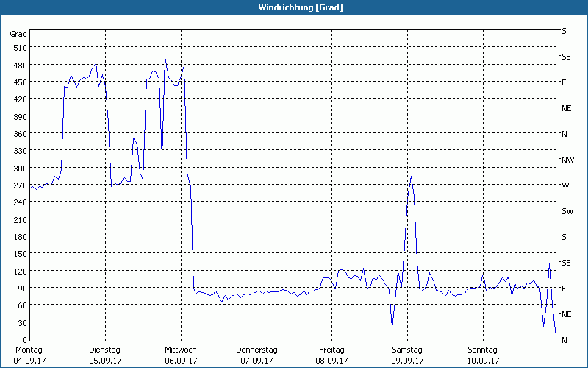Viewport: 588px width, 368px height.
Task: Select the 150 degree axis label
Action: click(18, 254)
